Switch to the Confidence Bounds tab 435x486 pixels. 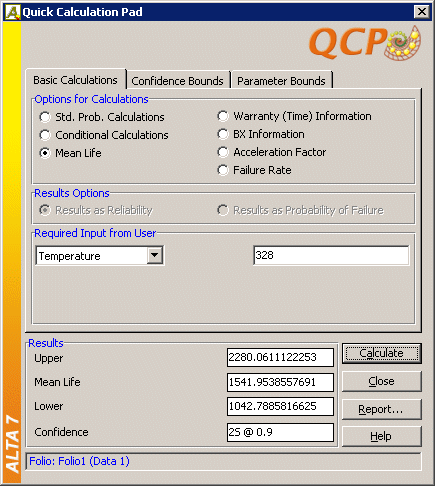pos(178,81)
